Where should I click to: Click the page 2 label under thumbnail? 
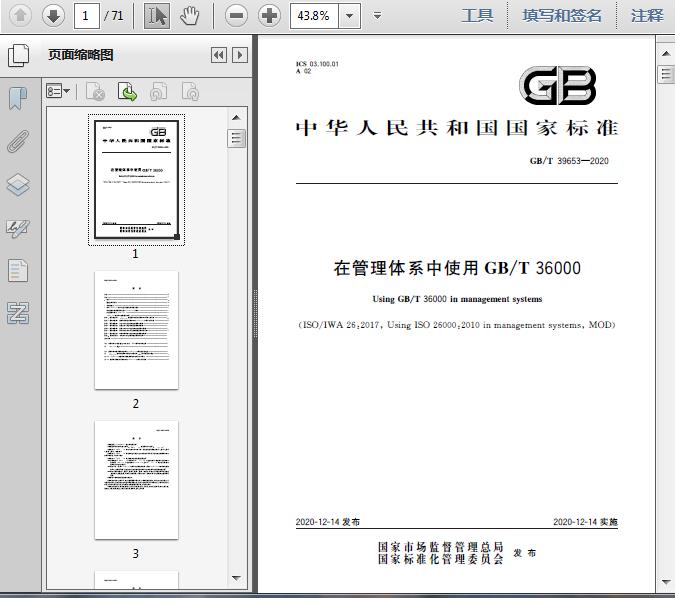coord(136,404)
